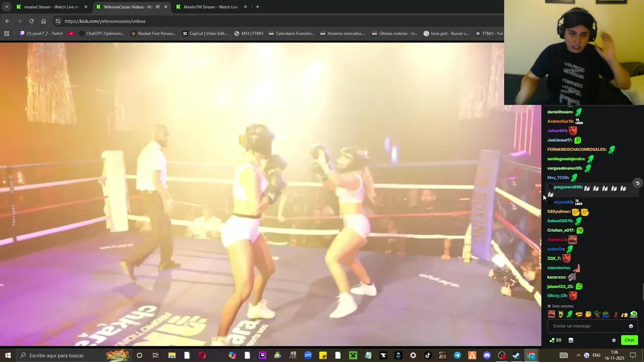
Task: Pick the yellow dancing bee emote
Action: [560, 314]
